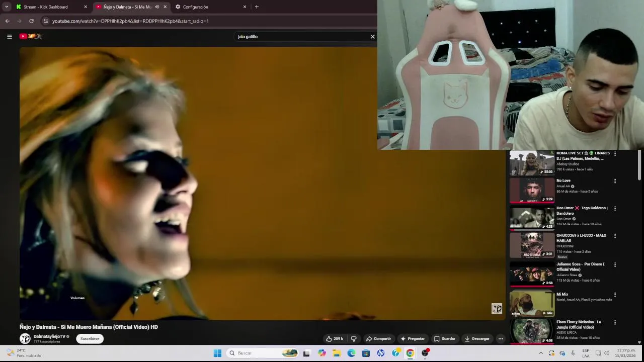Open the microphone tray icon

tap(573, 353)
